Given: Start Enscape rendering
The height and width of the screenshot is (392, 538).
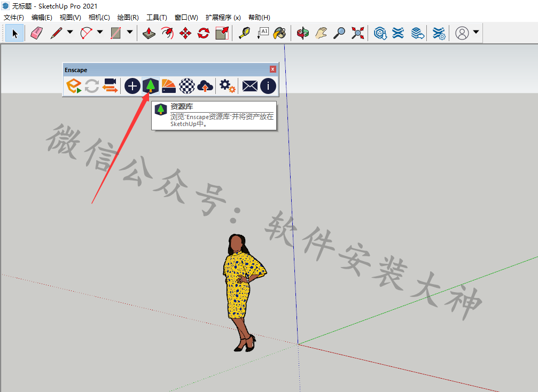Looking at the screenshot, I should click(74, 86).
